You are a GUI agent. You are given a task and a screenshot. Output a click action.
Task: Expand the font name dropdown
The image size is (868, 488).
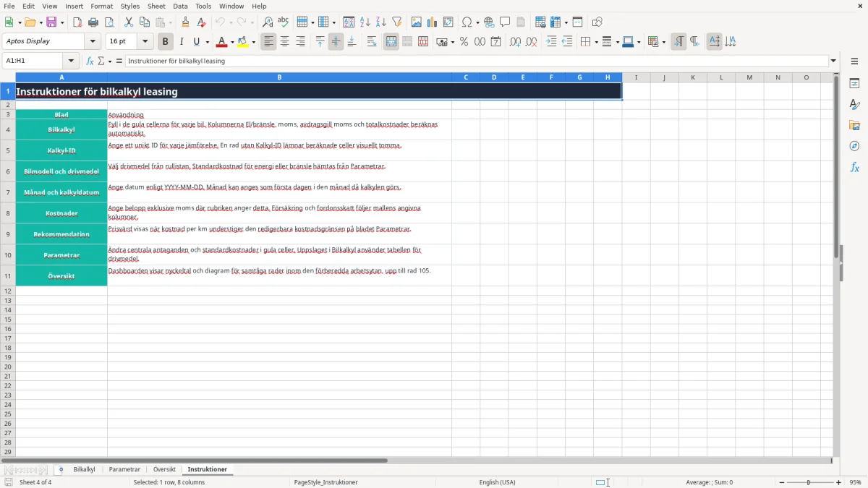93,41
